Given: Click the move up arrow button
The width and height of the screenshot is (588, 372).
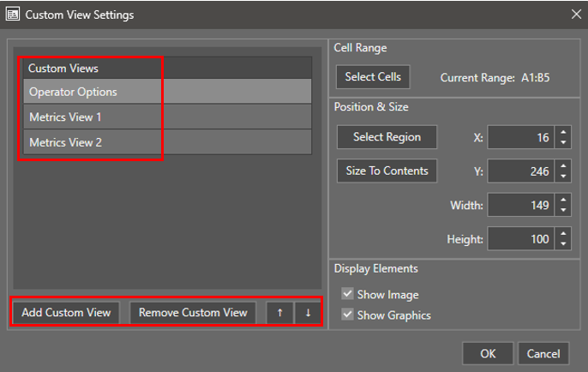Looking at the screenshot, I should click(279, 313).
